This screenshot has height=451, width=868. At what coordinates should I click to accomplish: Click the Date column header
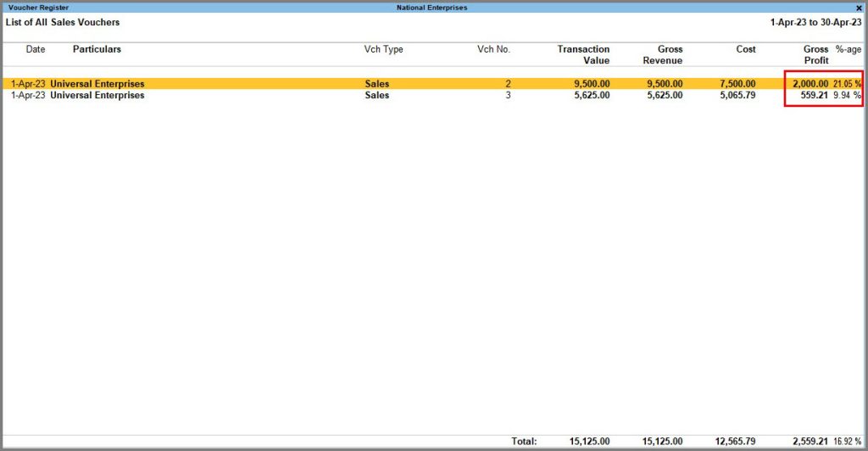(36, 49)
